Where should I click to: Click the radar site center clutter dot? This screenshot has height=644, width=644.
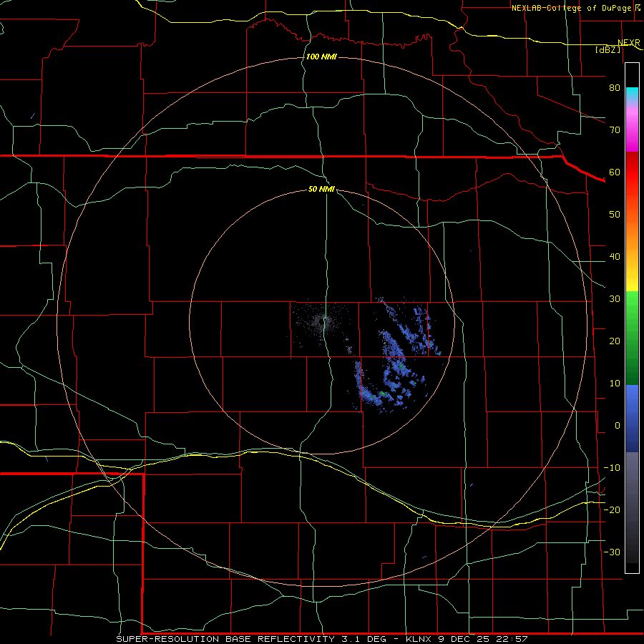coord(323,322)
